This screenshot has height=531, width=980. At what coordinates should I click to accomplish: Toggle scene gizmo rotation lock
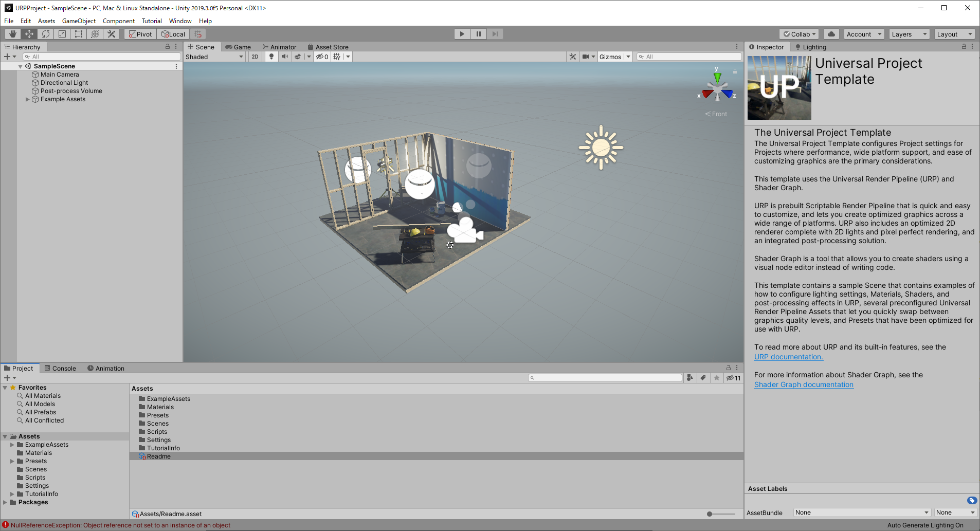(735, 71)
